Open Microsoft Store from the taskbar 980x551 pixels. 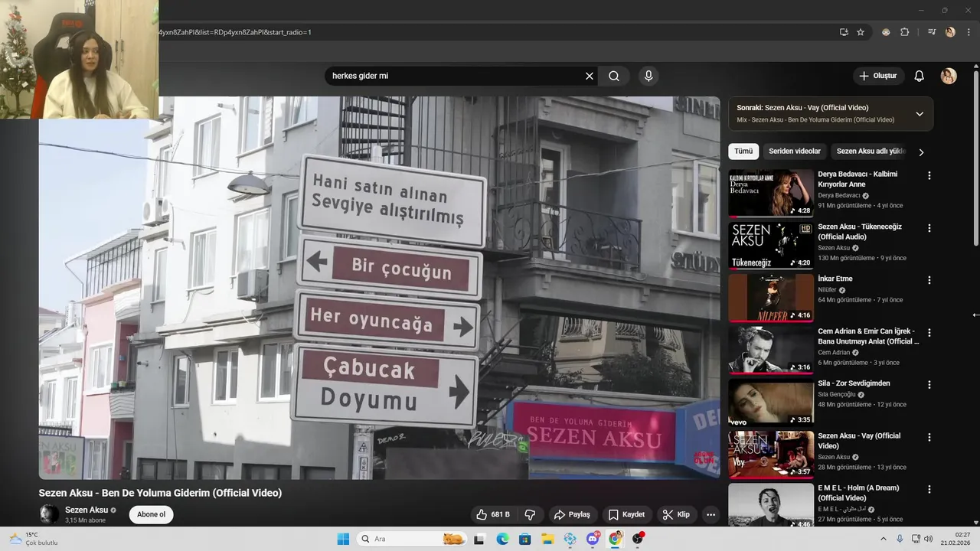525,539
